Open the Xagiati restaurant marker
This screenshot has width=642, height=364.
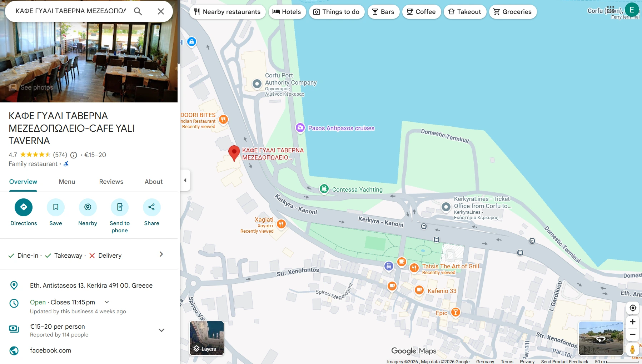281,224
